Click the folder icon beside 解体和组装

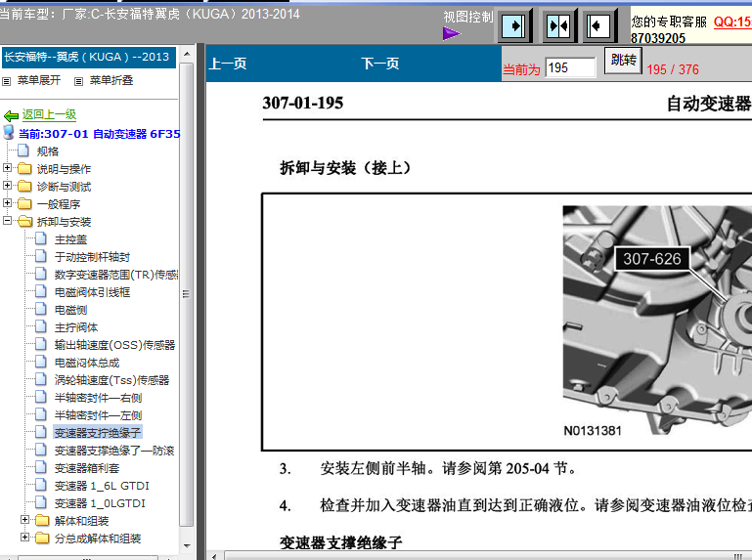(x=42, y=521)
